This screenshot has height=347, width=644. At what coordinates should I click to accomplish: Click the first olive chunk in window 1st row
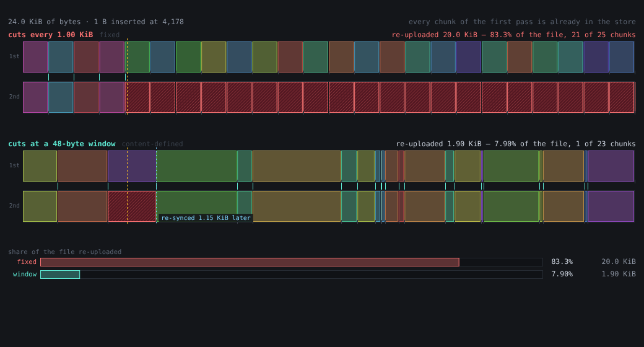point(40,166)
